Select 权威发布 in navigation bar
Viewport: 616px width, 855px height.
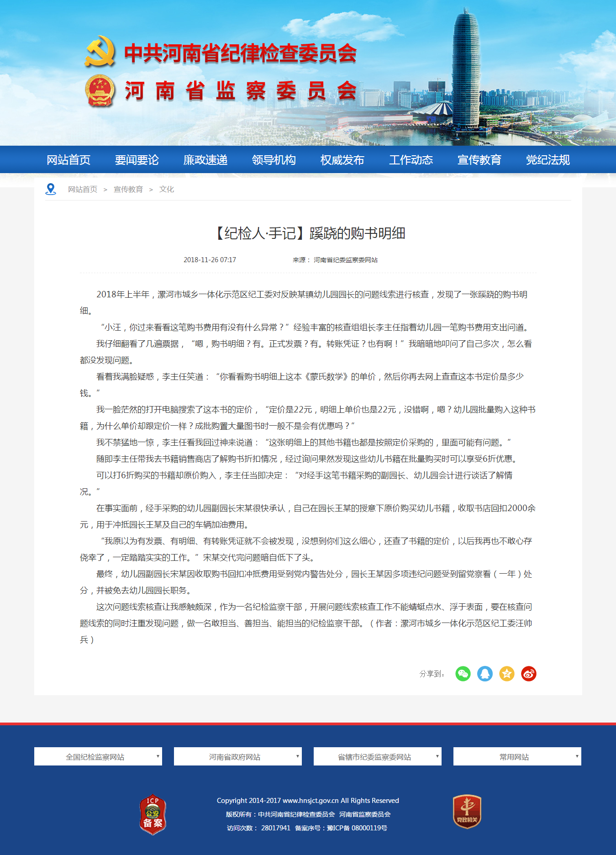[342, 160]
